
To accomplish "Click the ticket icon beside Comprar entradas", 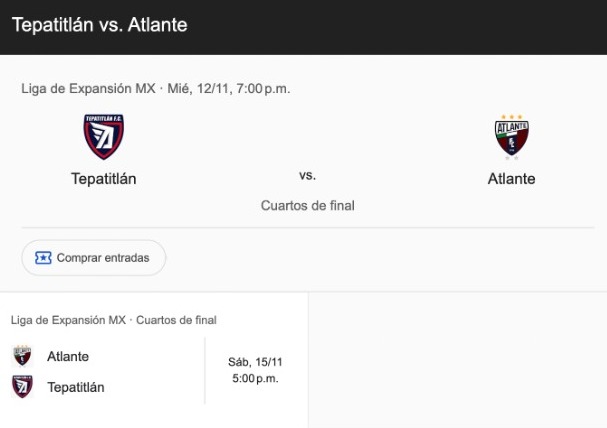I will coord(43,258).
